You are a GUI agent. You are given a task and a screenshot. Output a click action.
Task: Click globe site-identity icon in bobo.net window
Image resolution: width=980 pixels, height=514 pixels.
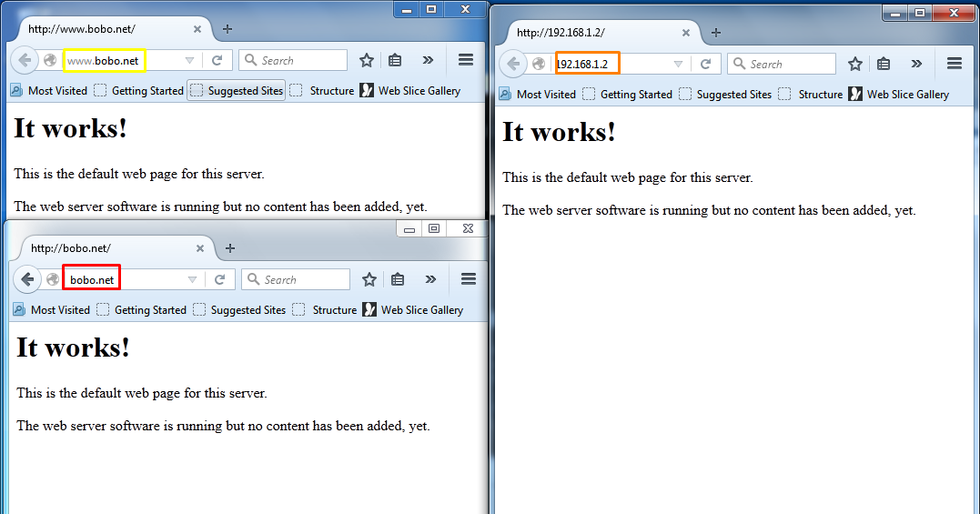pos(53,280)
